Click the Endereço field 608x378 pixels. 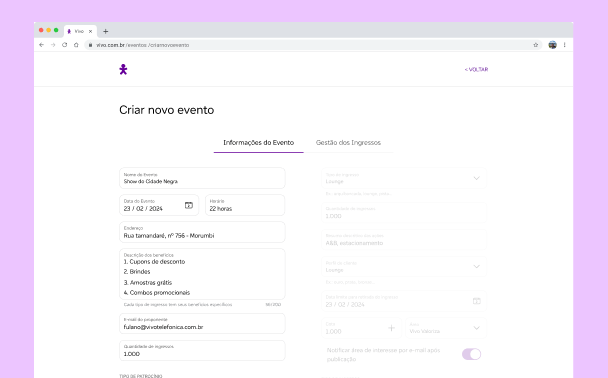coord(202,232)
